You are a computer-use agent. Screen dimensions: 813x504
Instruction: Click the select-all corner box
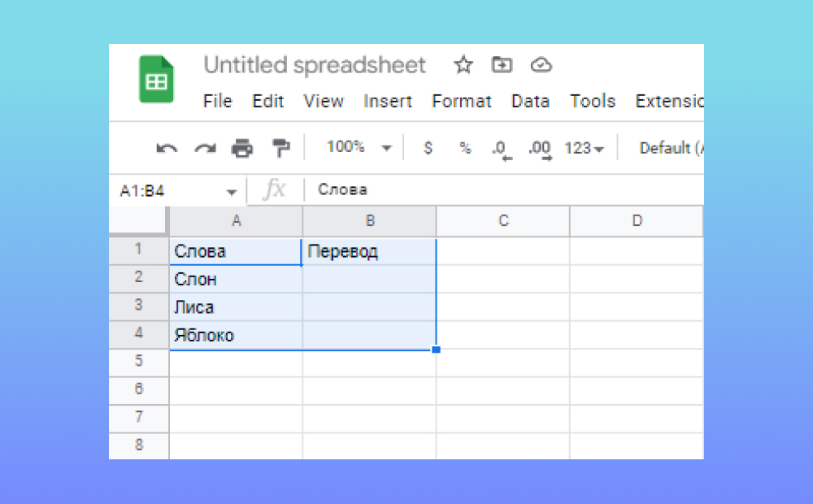[x=138, y=221]
